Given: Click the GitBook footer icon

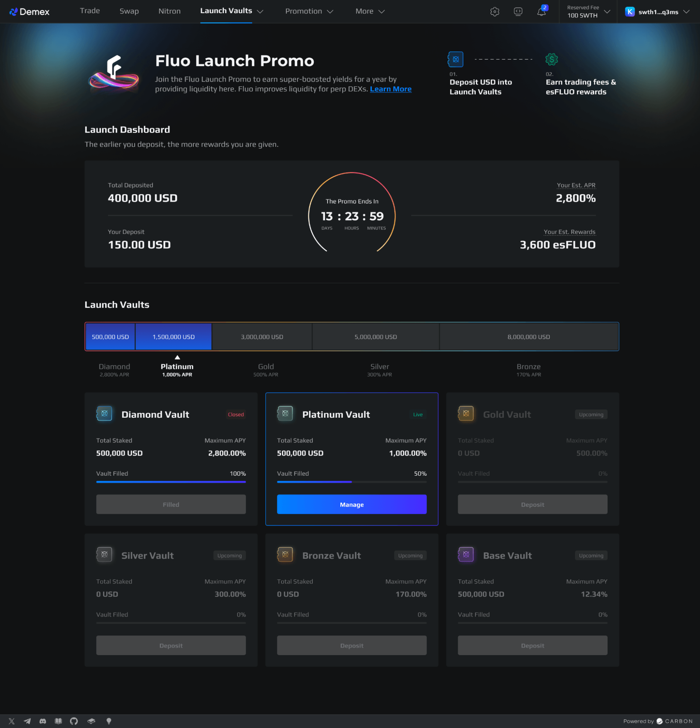Looking at the screenshot, I should 91,721.
